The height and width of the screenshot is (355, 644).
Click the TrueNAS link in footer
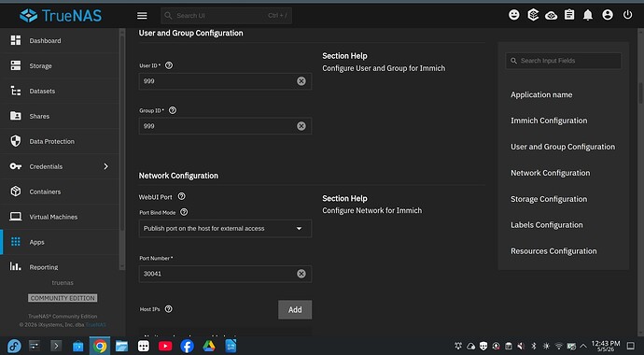point(96,324)
